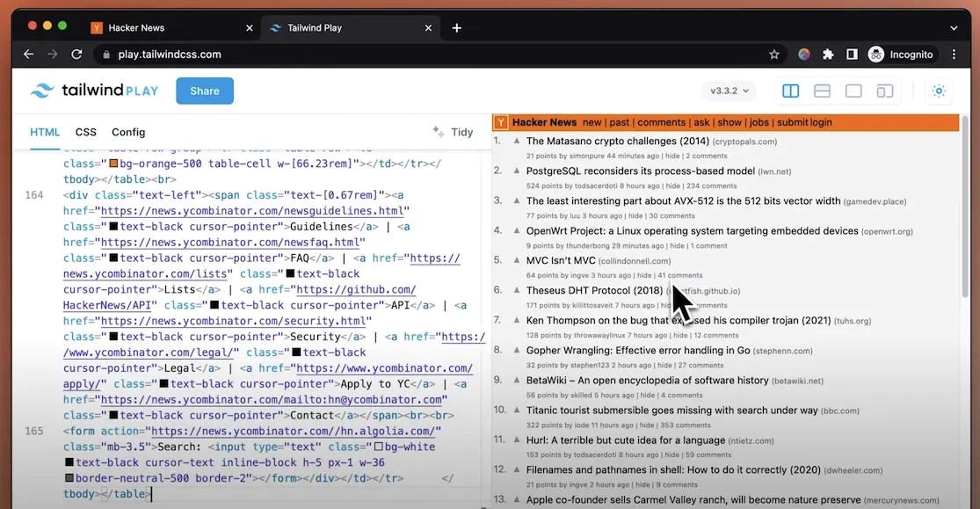Screen dimensions: 980x509
Task: Click the Tidy sparkle icon
Action: tap(438, 131)
